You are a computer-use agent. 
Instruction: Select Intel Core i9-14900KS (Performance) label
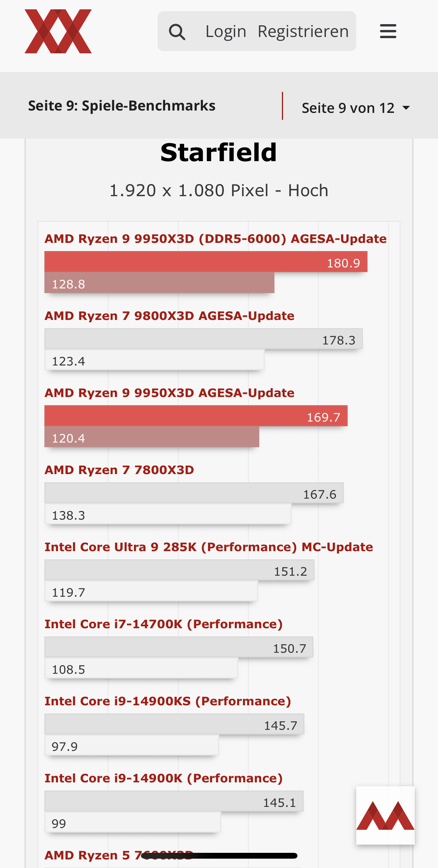coord(168,701)
